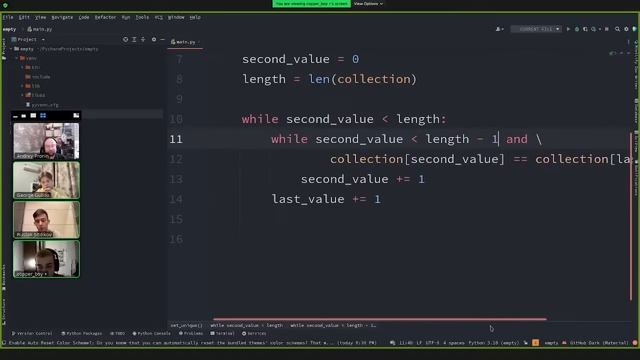This screenshot has width=640, height=360.
Task: Click Select Opened File target icon
Action: pyautogui.click(x=125, y=39)
